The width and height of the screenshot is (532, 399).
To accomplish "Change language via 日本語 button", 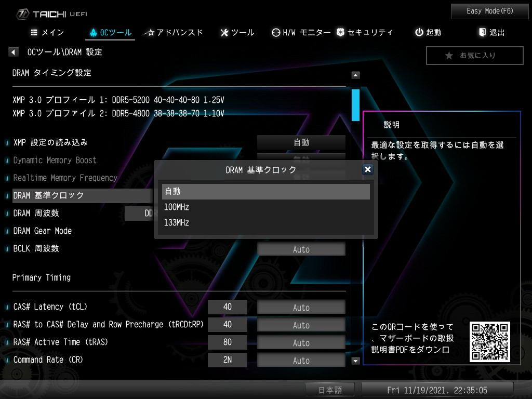I will pos(330,390).
